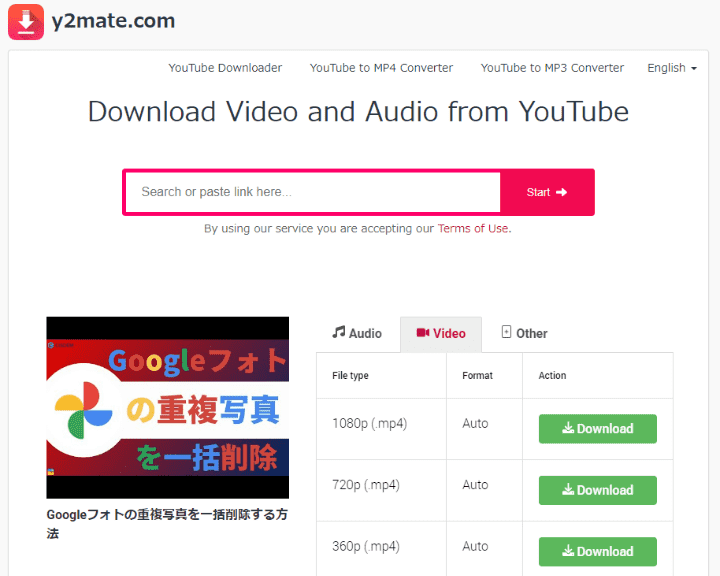The height and width of the screenshot is (576, 720).
Task: Switch to the Audio tab
Action: [x=357, y=333]
